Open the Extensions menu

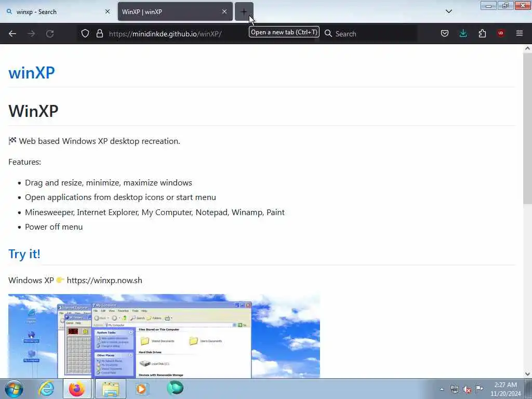click(x=482, y=34)
